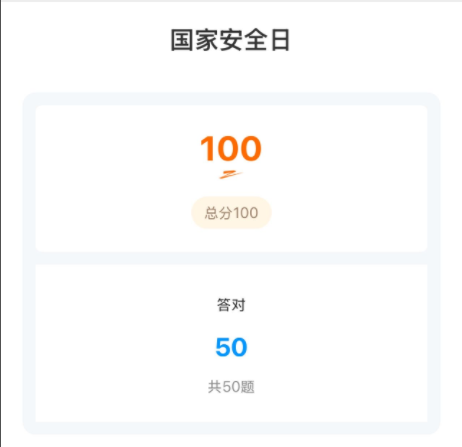Screen dimensions: 462x447
Task: Click the 国 character in the title
Action: point(182,40)
